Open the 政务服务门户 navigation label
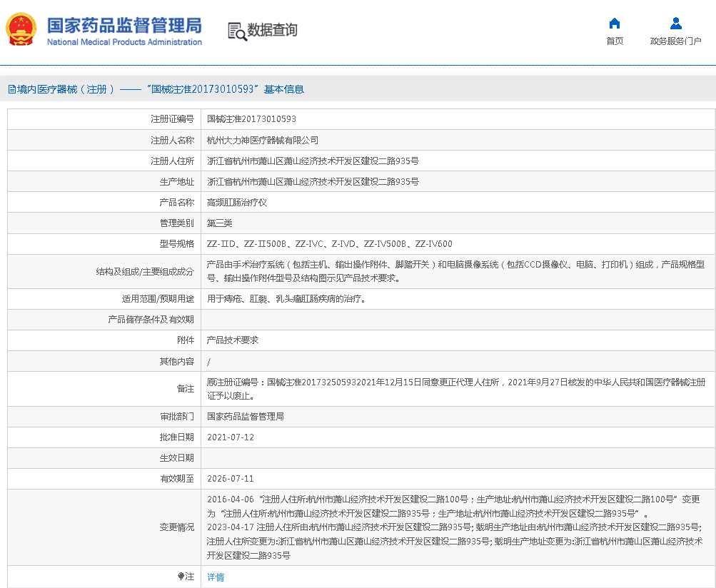 [675, 41]
